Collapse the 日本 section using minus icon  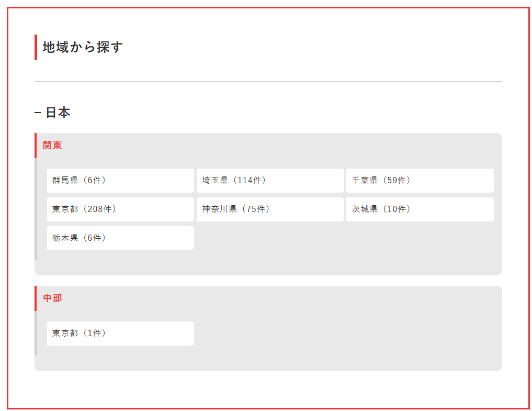pyautogui.click(x=38, y=113)
